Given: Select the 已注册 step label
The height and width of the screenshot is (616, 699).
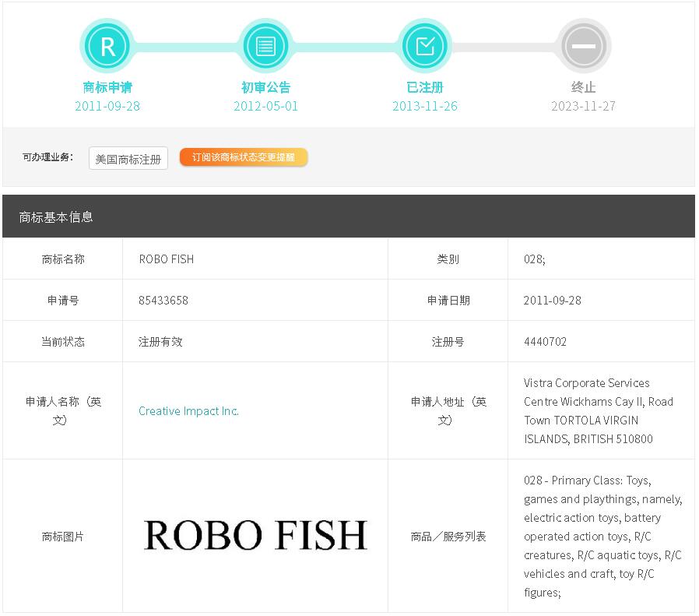Looking at the screenshot, I should [x=425, y=87].
